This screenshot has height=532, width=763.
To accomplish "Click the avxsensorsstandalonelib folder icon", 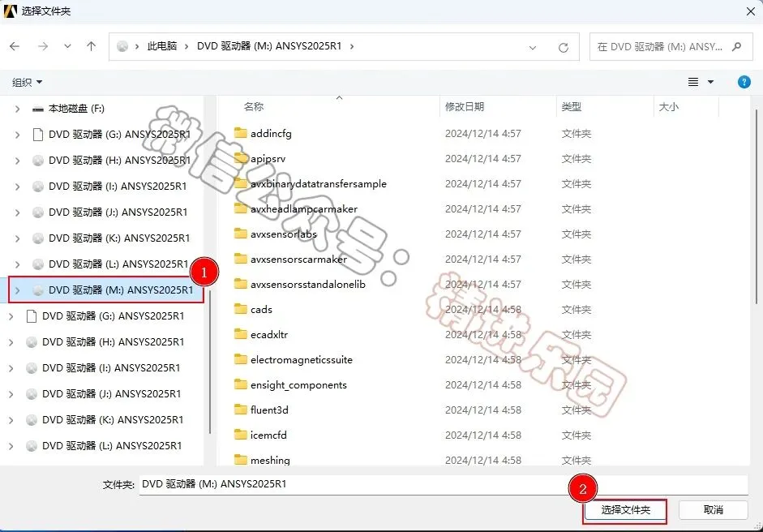I will click(240, 284).
